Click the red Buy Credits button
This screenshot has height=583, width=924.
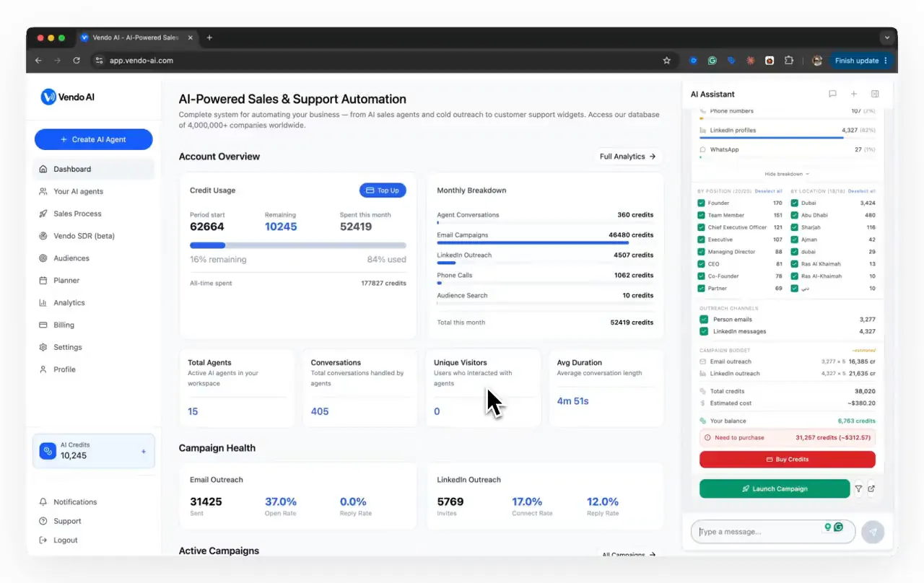[x=787, y=459]
